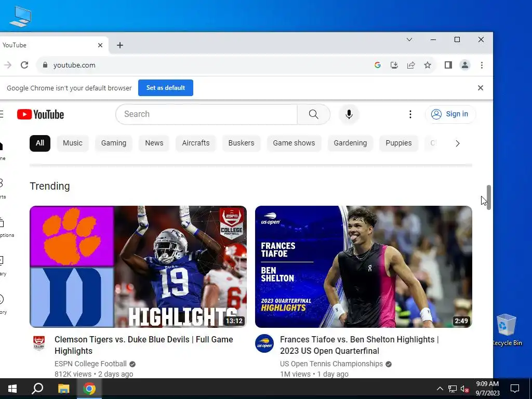This screenshot has width=532, height=399.
Task: Open taskbar clock and date
Action: [487, 389]
